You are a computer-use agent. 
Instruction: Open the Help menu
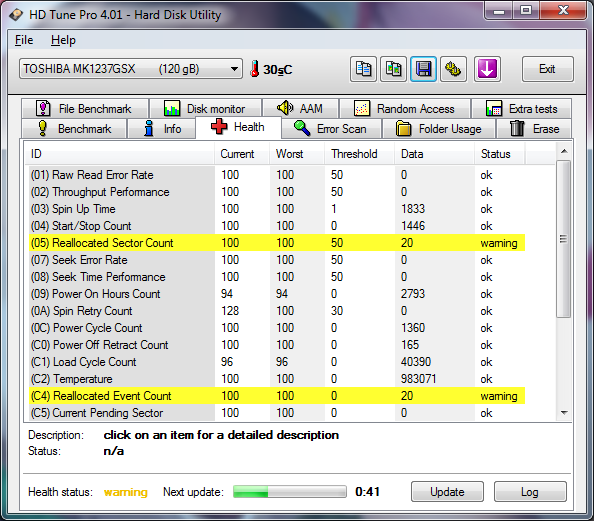(63, 40)
